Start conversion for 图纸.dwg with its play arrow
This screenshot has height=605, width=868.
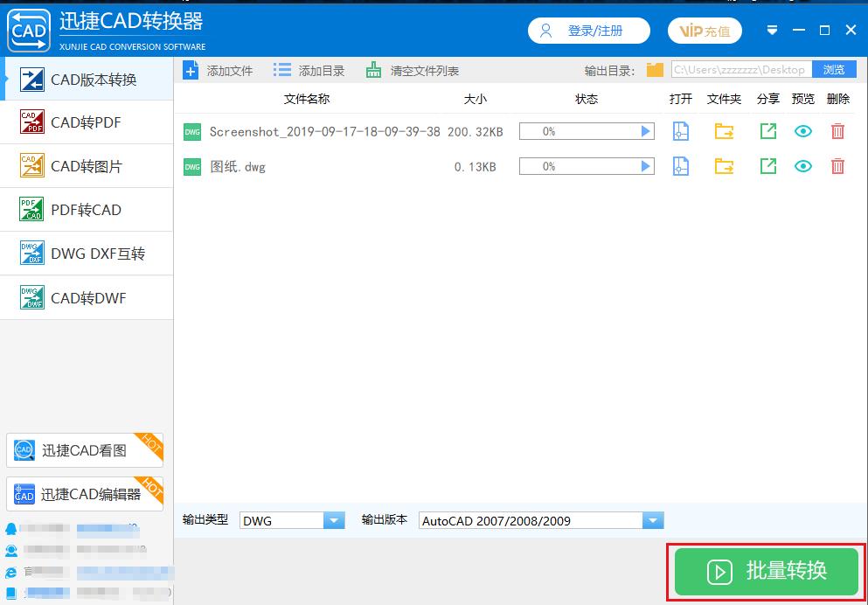click(645, 166)
